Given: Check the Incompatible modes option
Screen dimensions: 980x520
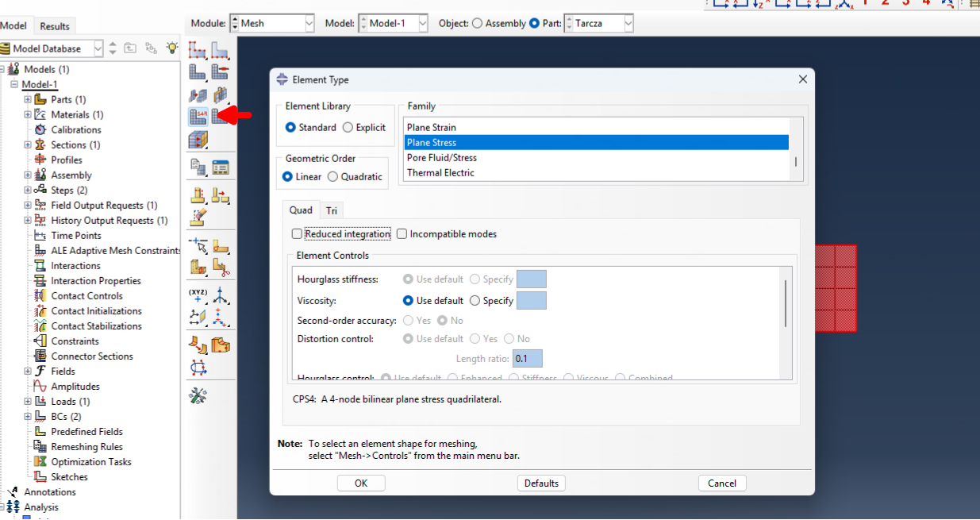Looking at the screenshot, I should click(402, 234).
